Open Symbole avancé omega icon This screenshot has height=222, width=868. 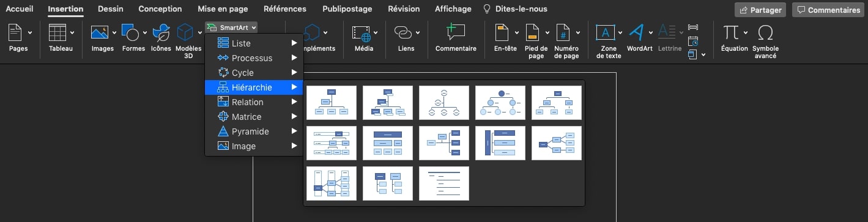point(765,32)
